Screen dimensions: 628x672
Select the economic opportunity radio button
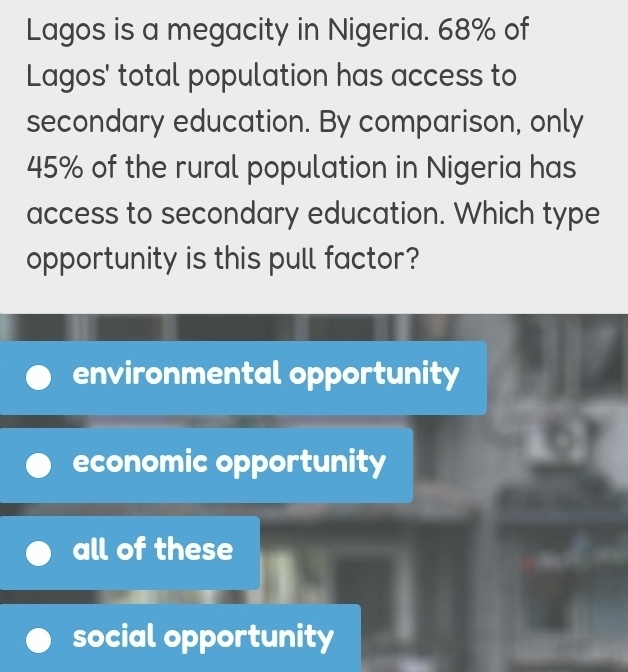pos(39,465)
